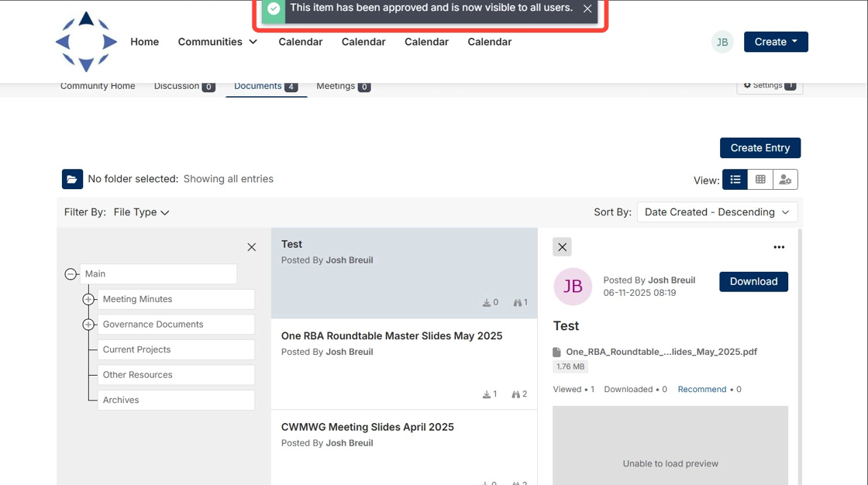Select the Meeting Minutes folder
The height and width of the screenshot is (485, 868).
[x=176, y=299]
